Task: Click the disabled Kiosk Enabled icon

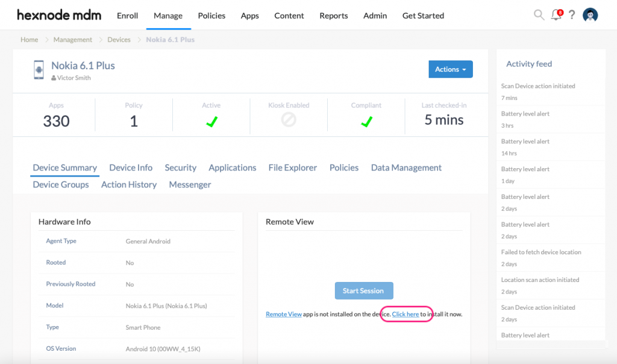Action: point(289,119)
